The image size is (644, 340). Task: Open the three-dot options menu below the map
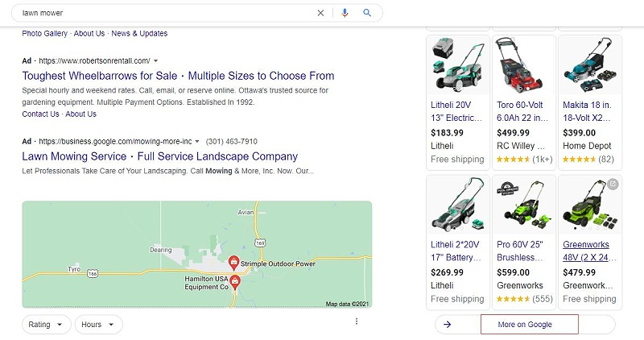pyautogui.click(x=356, y=321)
